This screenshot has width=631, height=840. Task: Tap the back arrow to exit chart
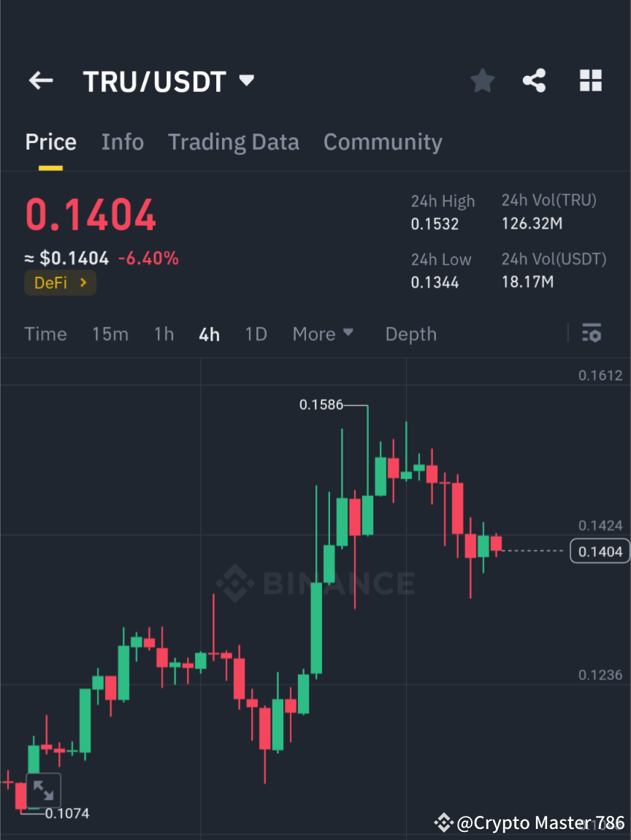coord(40,80)
